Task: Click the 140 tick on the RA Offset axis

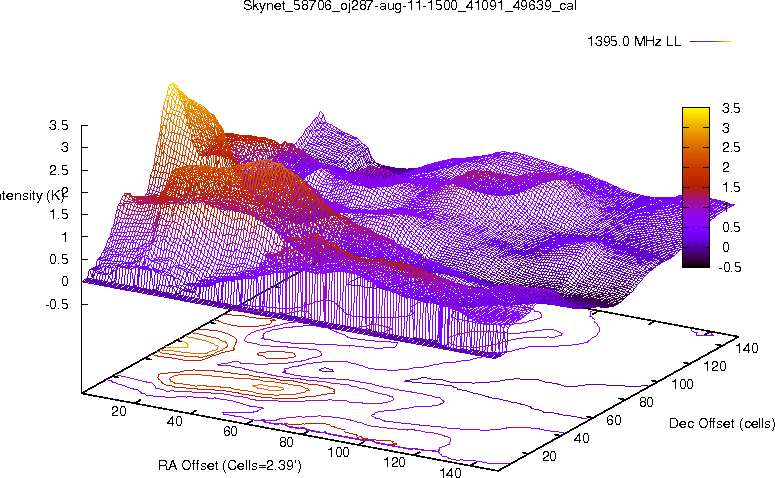Action: tap(450, 473)
